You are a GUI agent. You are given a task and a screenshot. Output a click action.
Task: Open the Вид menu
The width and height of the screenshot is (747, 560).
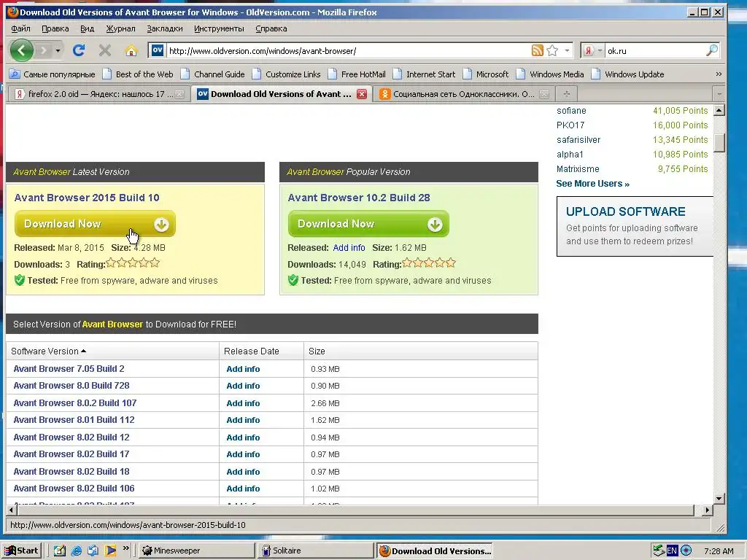(88, 28)
